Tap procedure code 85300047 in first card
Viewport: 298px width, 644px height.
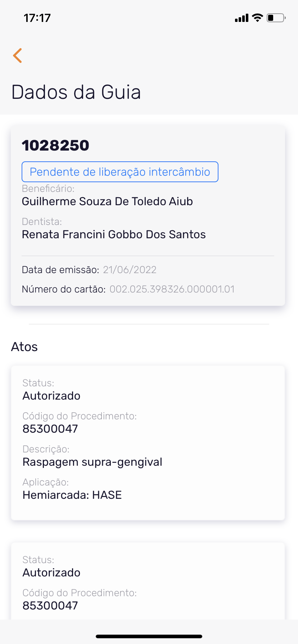(50, 429)
